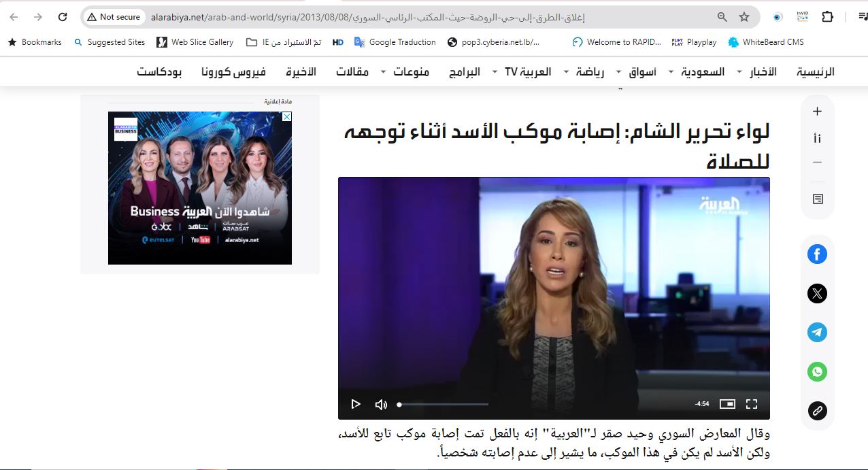Open the بودكاست menu item
The width and height of the screenshot is (868, 470).
pos(159,72)
